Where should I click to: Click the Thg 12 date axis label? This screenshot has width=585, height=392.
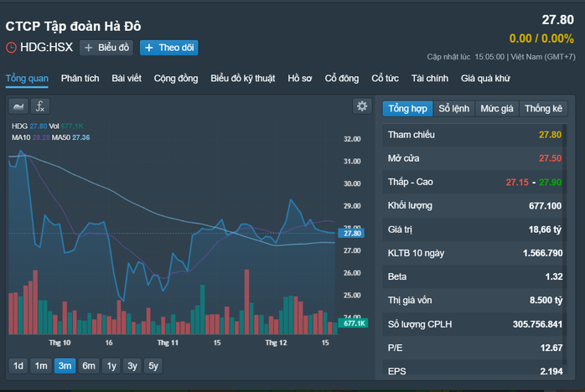click(x=276, y=343)
